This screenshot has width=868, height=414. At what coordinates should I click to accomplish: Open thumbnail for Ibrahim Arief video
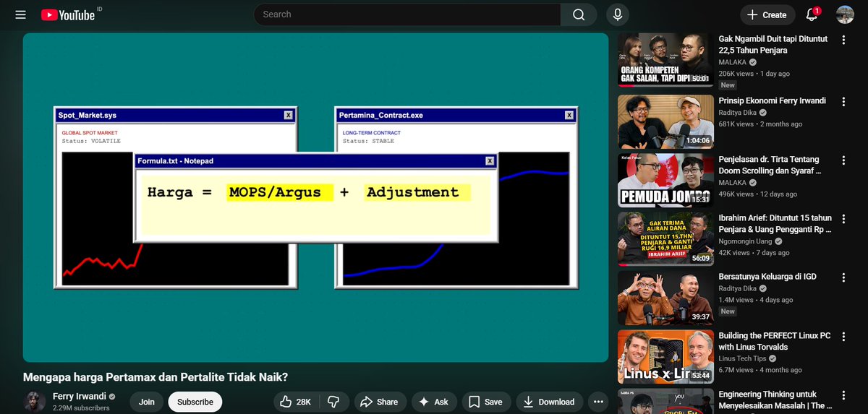coord(665,239)
